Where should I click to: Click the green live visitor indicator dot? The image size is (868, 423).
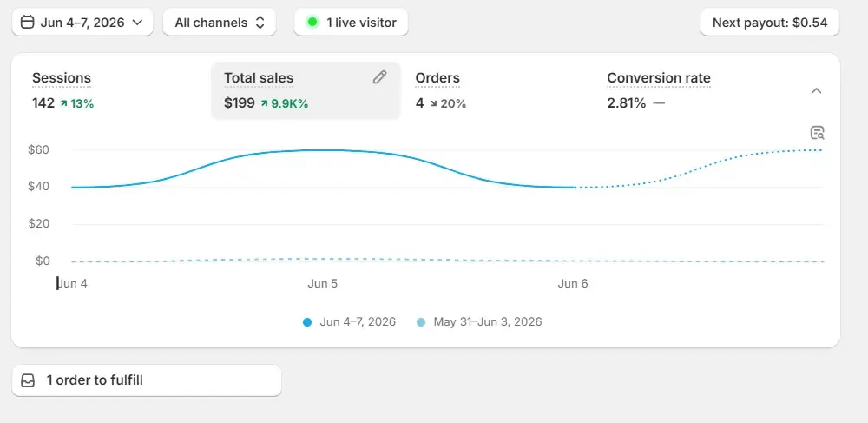[312, 23]
